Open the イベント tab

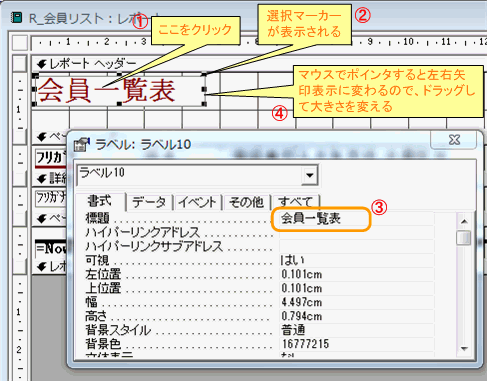(197, 202)
